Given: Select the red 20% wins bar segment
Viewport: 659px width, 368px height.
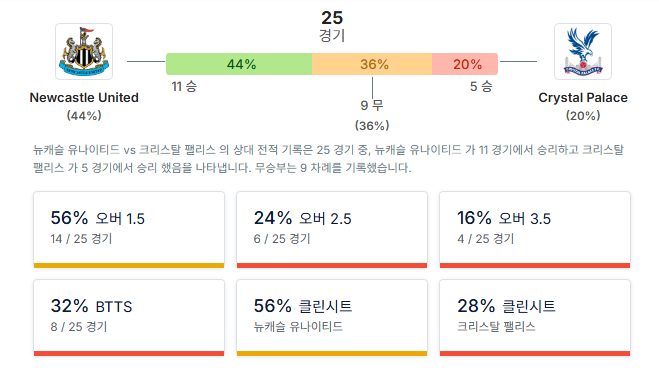Looking at the screenshot, I should tap(465, 64).
